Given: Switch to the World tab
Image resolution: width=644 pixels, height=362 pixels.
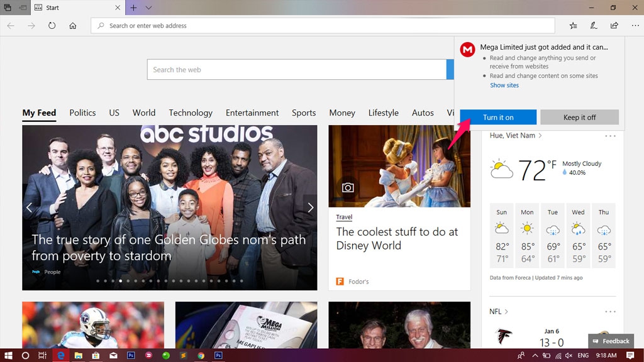Looking at the screenshot, I should coord(144,112).
